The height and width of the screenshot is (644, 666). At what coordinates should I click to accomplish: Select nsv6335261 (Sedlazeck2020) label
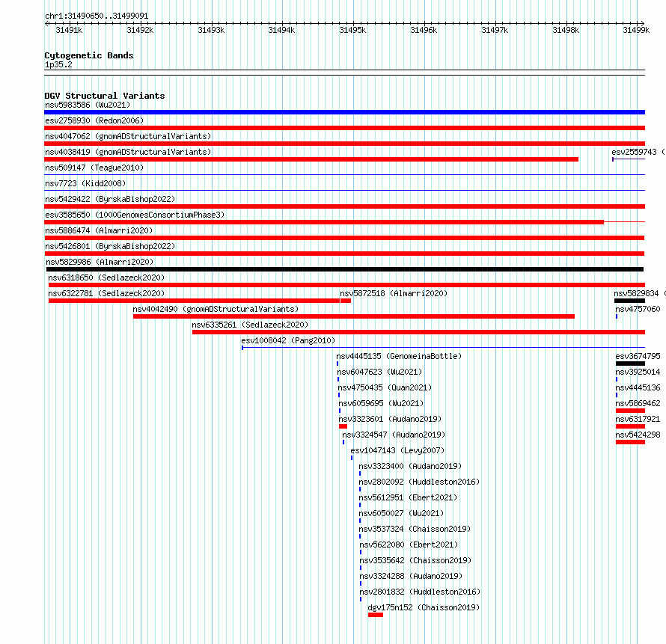(x=250, y=325)
